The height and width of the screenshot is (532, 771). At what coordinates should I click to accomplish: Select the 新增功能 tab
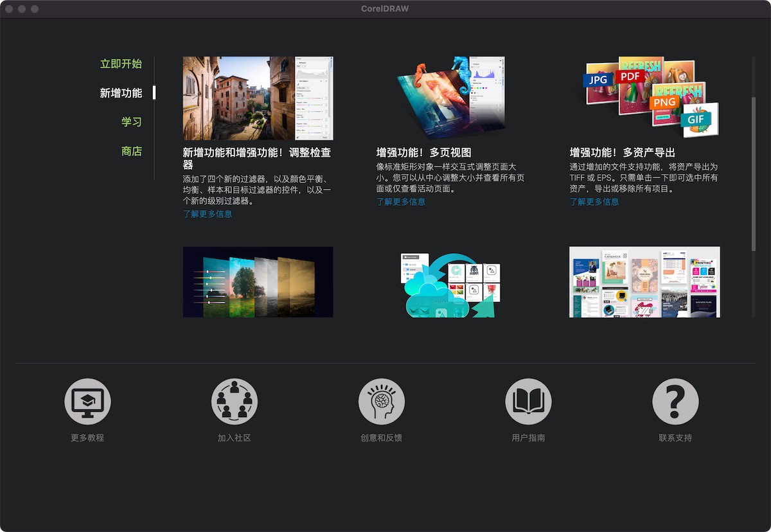pyautogui.click(x=121, y=93)
